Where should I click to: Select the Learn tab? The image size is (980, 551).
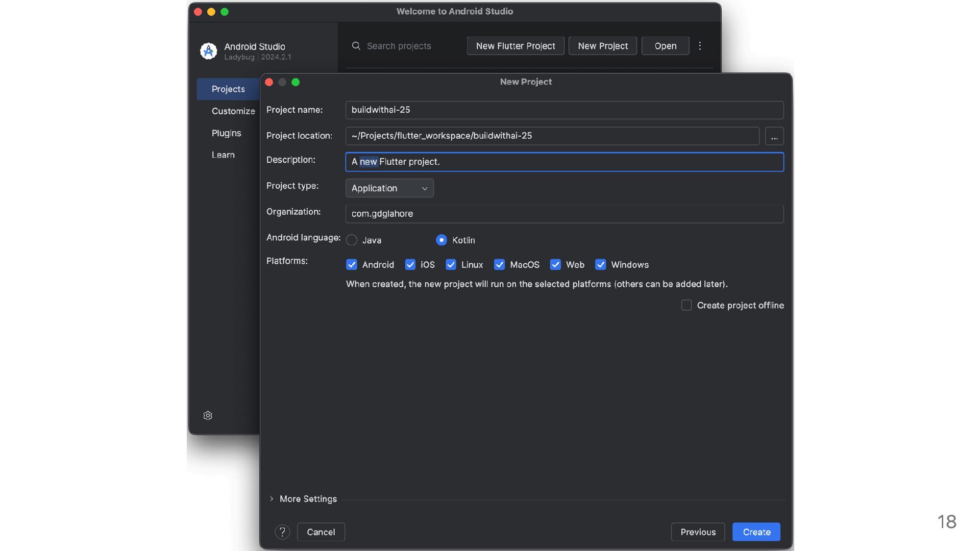pyautogui.click(x=223, y=155)
